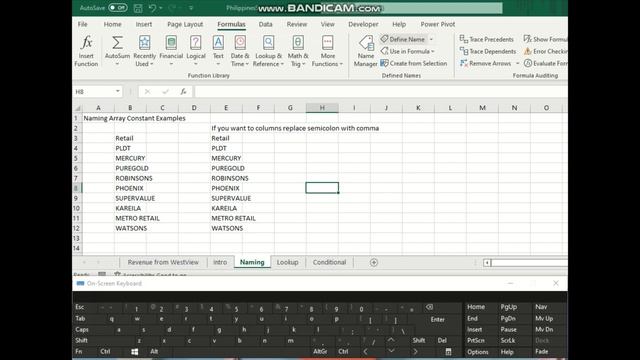Click Enter key on On-Screen Keyboard
This screenshot has width=640, height=360.
pos(438,319)
